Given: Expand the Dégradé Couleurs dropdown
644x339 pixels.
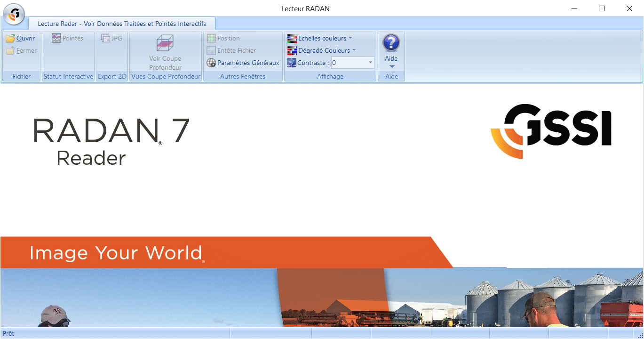Looking at the screenshot, I should [354, 51].
